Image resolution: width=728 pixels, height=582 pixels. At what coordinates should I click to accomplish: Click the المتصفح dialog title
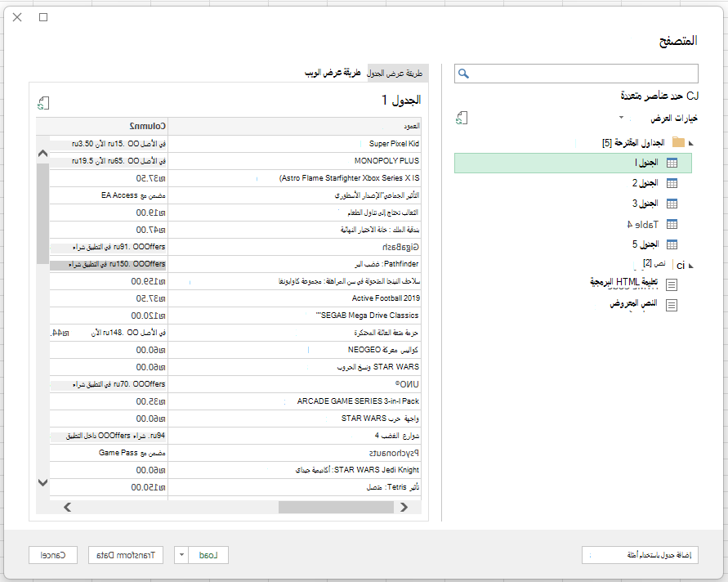click(x=678, y=41)
